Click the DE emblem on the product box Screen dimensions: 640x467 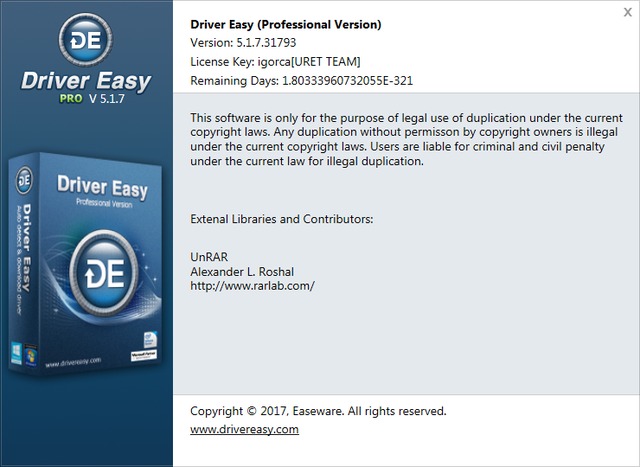point(104,273)
